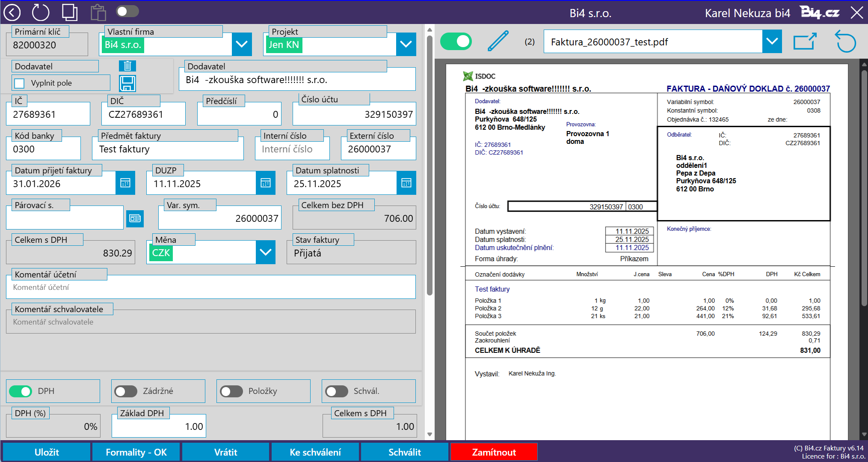Screen dimensions: 868x462
Task: Check the Vyplnit pole checkbox
Action: [x=20, y=83]
